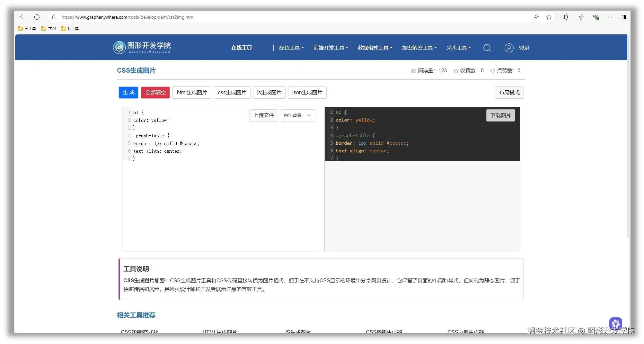Image resolution: width=644 pixels, height=344 pixels.
Task: Expand the 数据格式工具 dropdown menu
Action: (x=375, y=48)
